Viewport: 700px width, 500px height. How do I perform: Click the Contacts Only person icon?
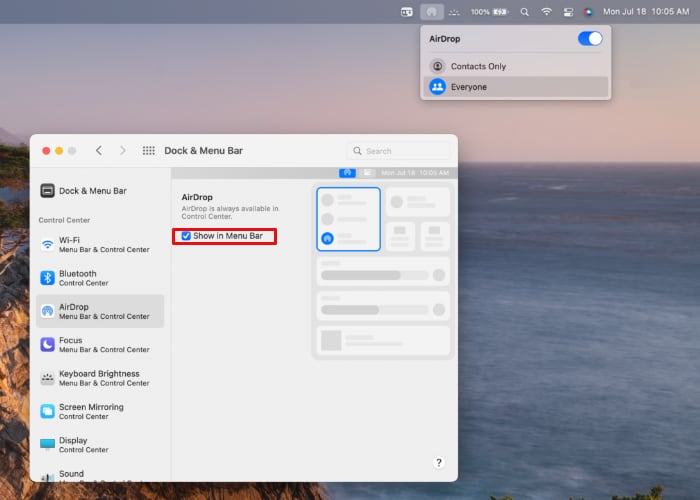(438, 66)
